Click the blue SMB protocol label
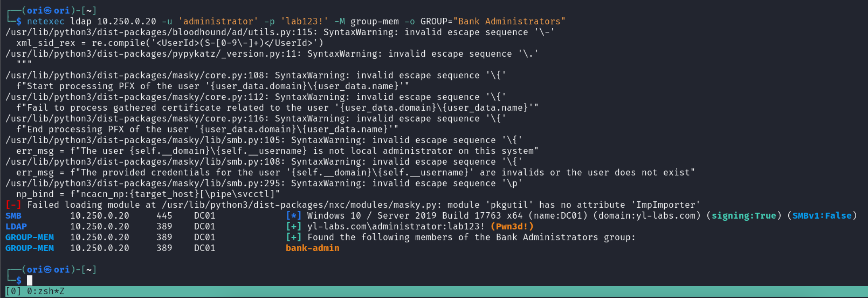The height and width of the screenshot is (298, 868). [x=13, y=216]
